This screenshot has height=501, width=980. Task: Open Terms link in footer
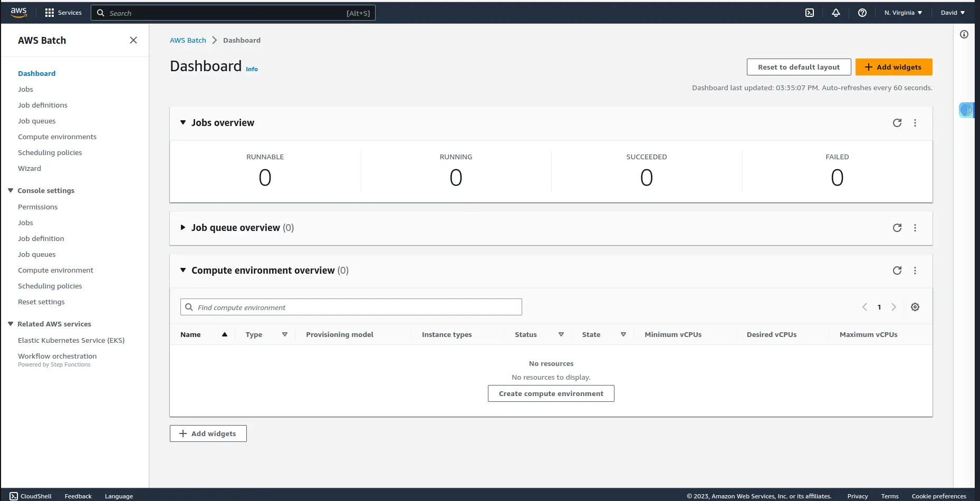(x=889, y=496)
